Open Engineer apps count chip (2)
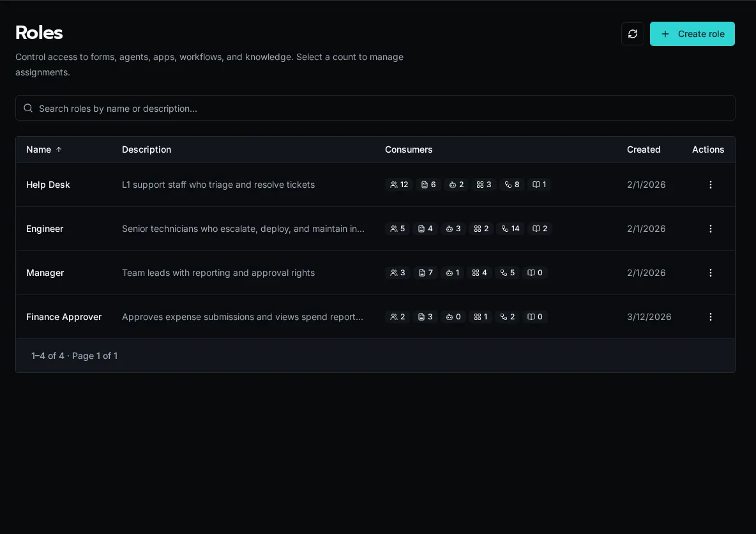 (481, 229)
